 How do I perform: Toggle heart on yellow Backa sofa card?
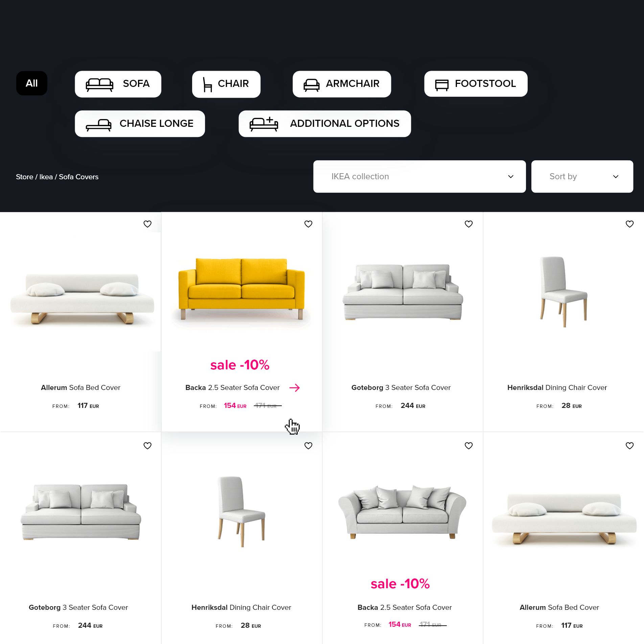(308, 224)
